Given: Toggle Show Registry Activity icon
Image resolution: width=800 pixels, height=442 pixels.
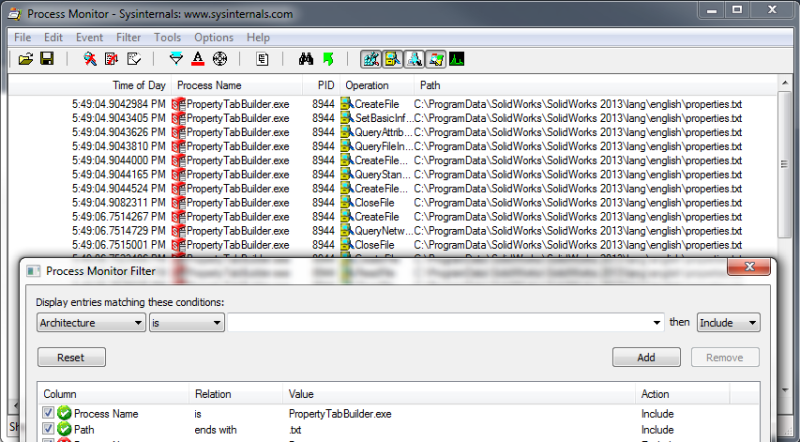Looking at the screenshot, I should click(371, 59).
